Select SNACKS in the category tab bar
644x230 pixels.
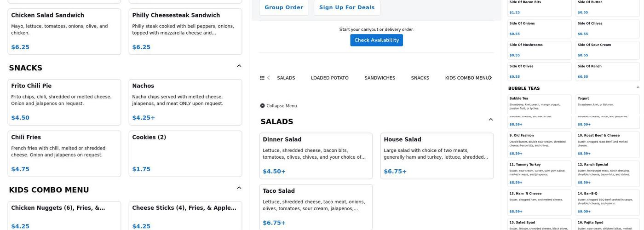pyautogui.click(x=420, y=78)
